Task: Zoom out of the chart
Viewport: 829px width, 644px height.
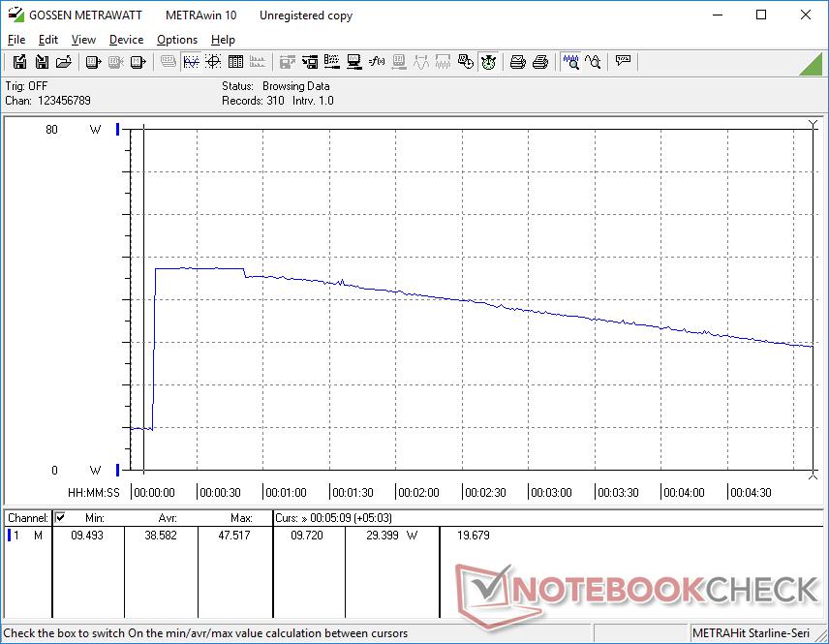Action: [594, 61]
